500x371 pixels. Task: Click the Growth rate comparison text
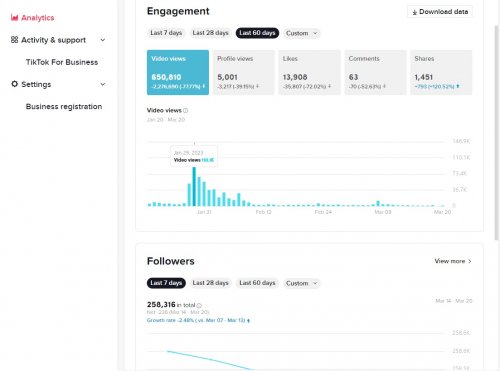coord(198,320)
